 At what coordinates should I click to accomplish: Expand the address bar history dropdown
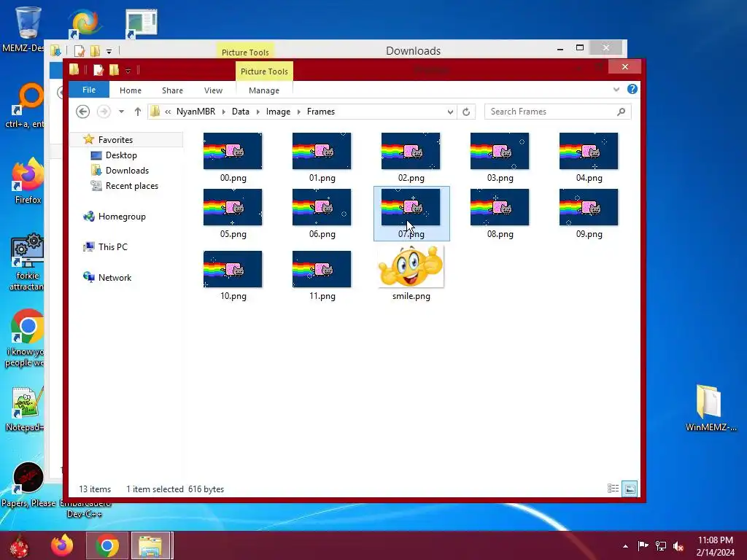pos(449,112)
